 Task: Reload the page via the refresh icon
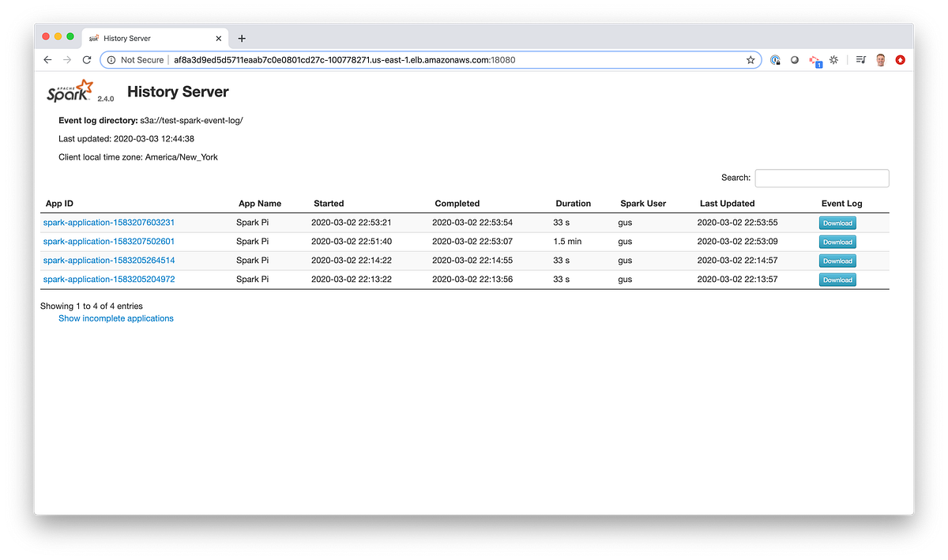coord(86,59)
